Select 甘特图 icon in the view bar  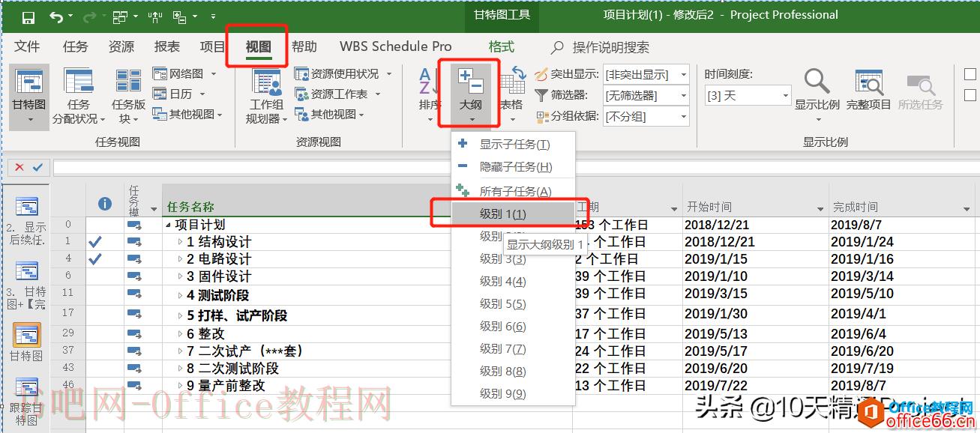point(27,335)
